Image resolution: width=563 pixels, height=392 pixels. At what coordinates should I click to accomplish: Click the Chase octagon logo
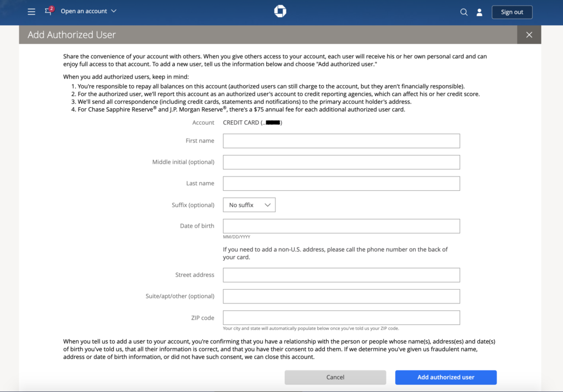pos(280,12)
